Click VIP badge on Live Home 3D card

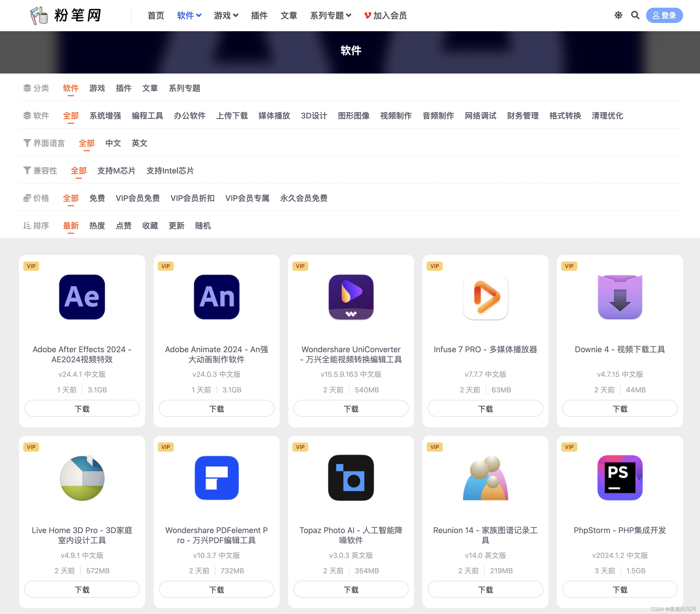click(31, 447)
